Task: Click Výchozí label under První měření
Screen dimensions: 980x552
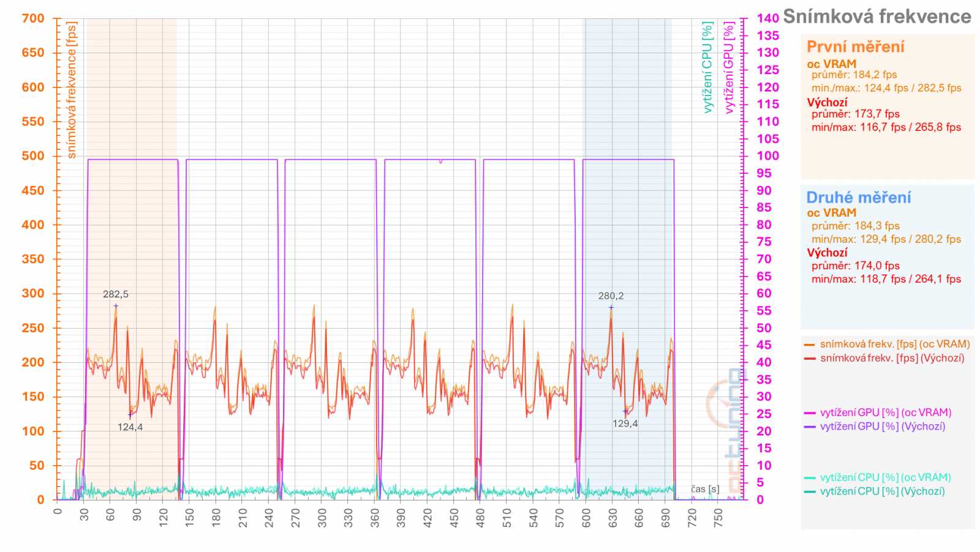Action: pyautogui.click(x=827, y=102)
